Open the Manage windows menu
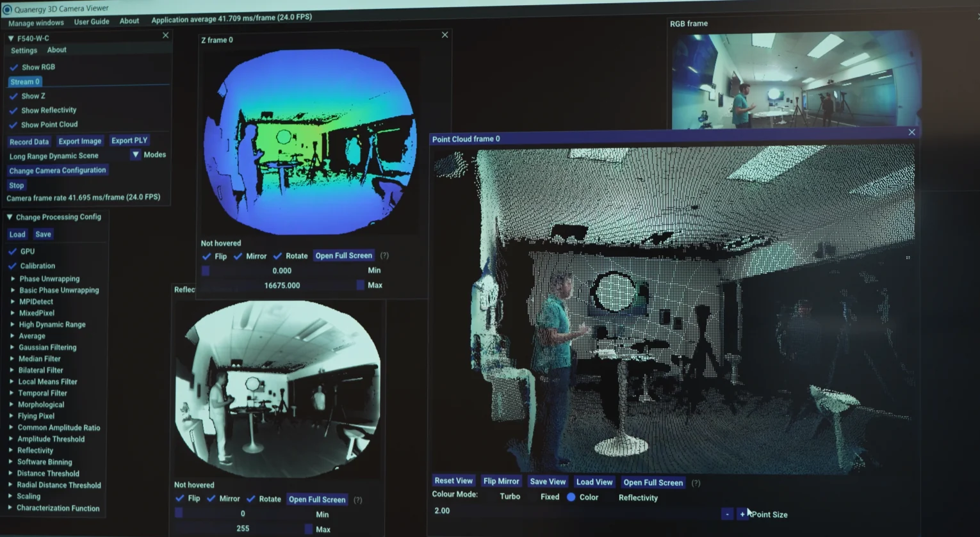Image resolution: width=980 pixels, height=537 pixels. (x=36, y=23)
